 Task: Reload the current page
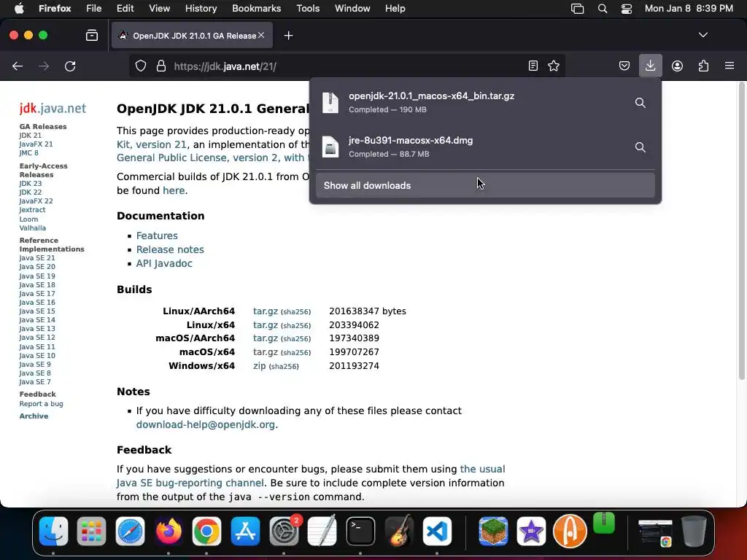click(70, 66)
